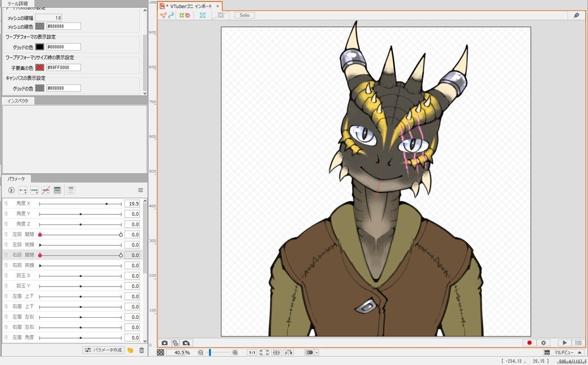Click the trash icon in parameter panel
The width and height of the screenshot is (588, 365).
click(x=141, y=350)
